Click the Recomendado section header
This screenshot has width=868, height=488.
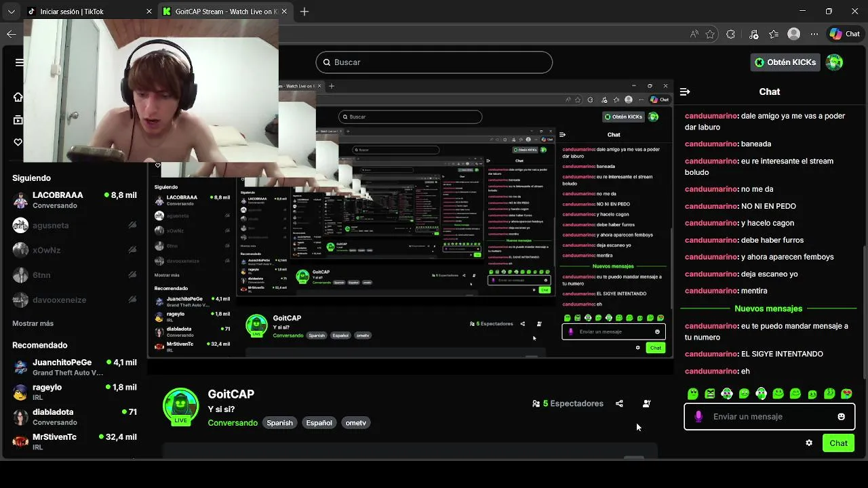coord(40,345)
